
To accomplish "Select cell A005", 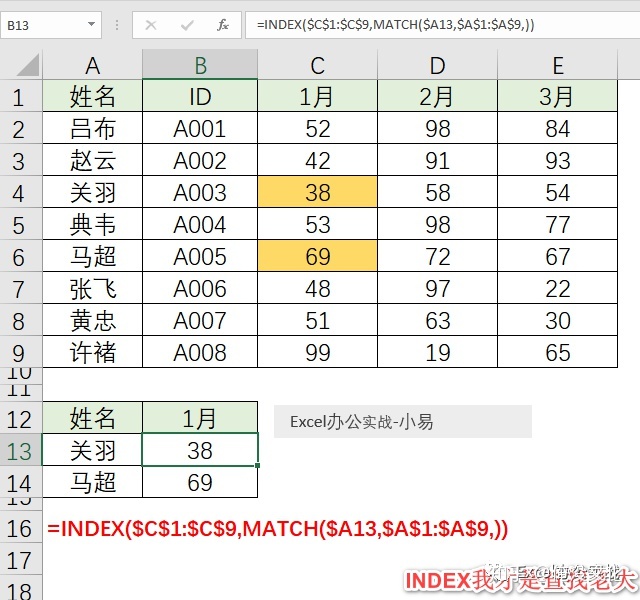I will tap(200, 256).
